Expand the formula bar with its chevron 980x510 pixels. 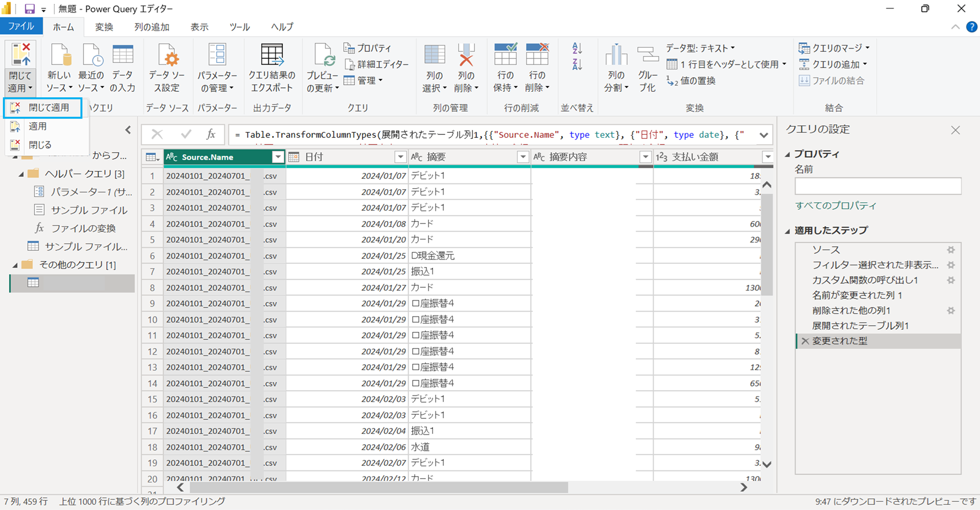coord(764,134)
